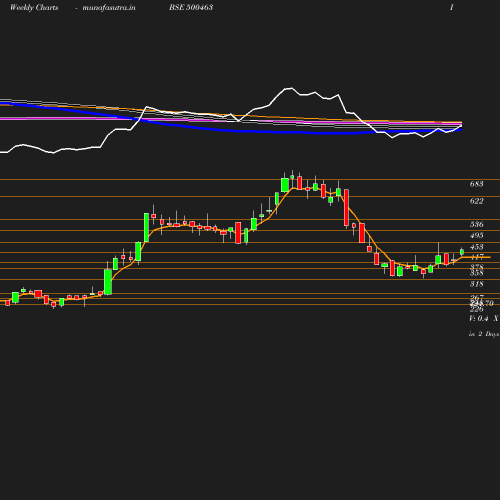Image resolution: width=500 pixels, height=500 pixels.
Task: Click the 'in 2 Days' text
Action: (484, 334)
